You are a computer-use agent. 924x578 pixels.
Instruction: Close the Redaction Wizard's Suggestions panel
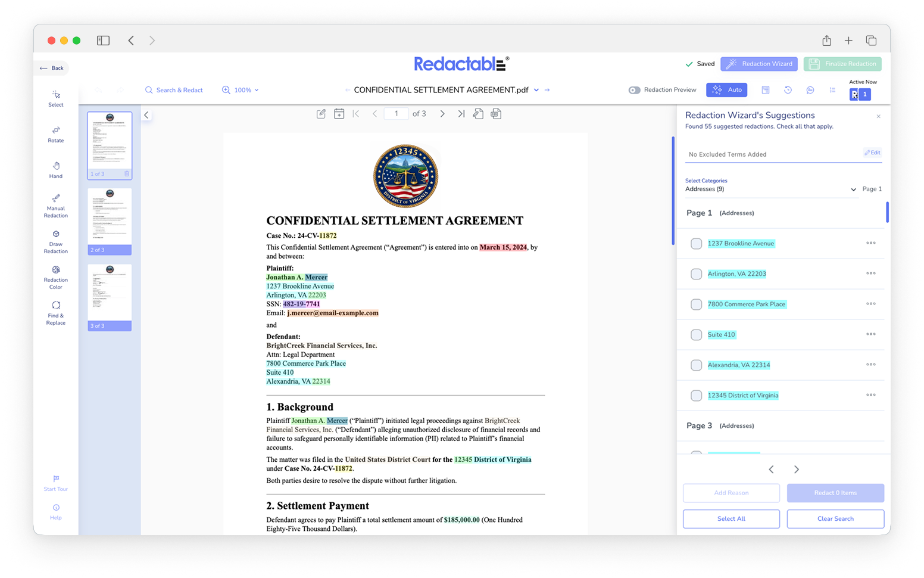(879, 117)
